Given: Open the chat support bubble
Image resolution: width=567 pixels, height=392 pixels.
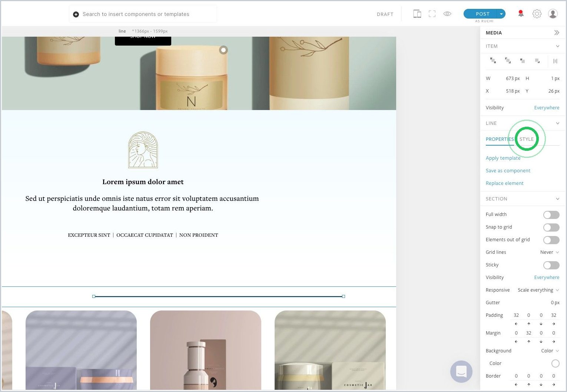Looking at the screenshot, I should click(461, 371).
